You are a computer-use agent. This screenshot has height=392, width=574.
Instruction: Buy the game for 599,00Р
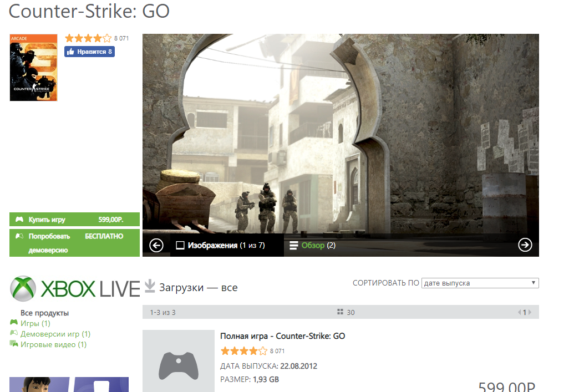point(74,219)
